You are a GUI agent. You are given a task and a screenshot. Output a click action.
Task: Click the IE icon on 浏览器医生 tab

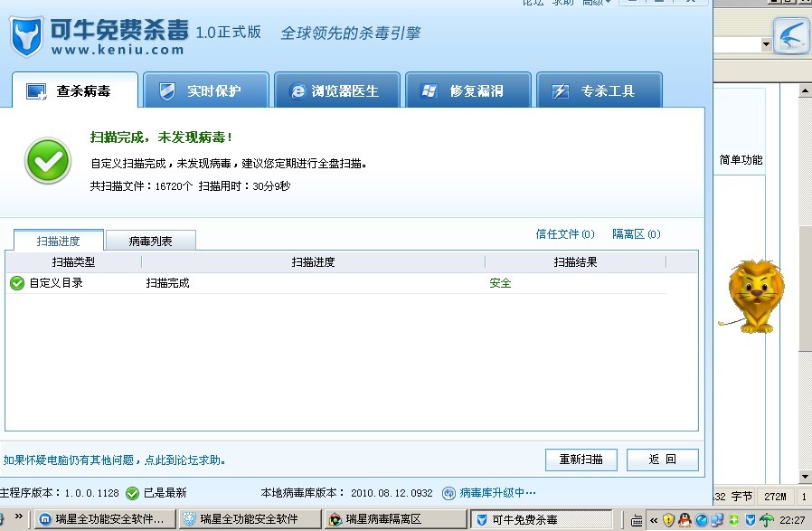tap(297, 91)
